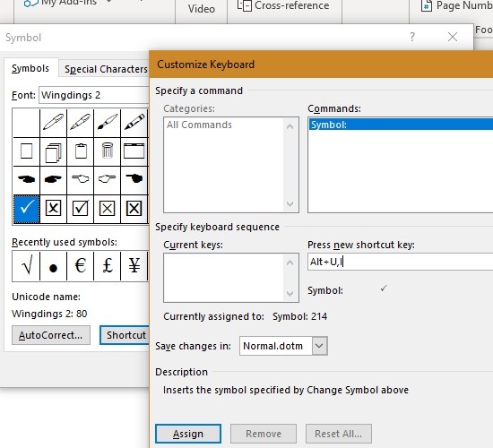Select the boxed bold X symbol
Viewport: 493px width, 448px height.
(134, 209)
